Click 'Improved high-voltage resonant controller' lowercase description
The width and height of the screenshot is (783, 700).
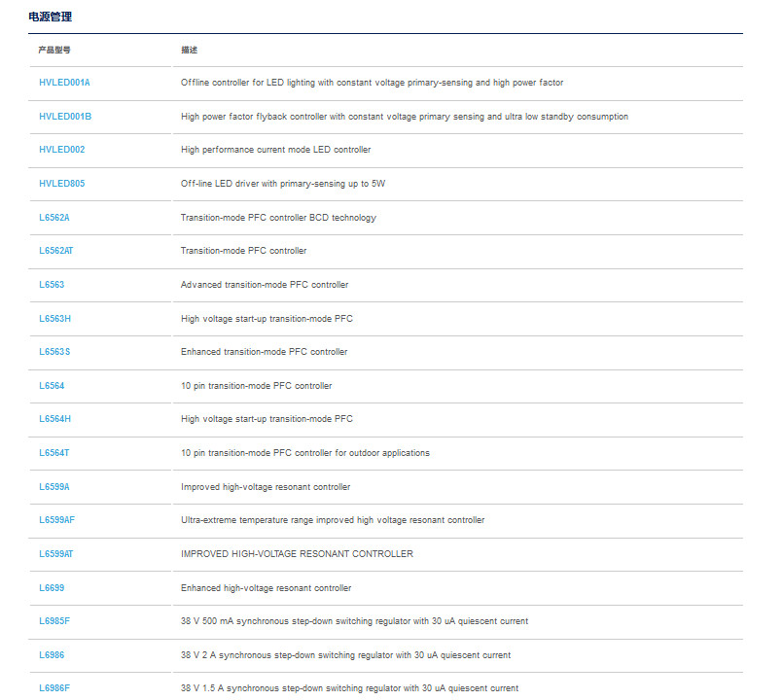pyautogui.click(x=266, y=486)
